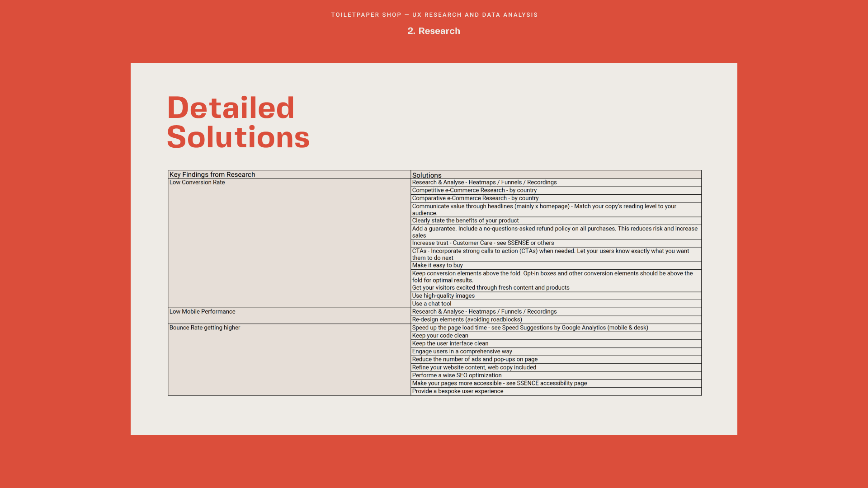The image size is (868, 488).
Task: Select the 'Solutions' column header
Action: 426,175
